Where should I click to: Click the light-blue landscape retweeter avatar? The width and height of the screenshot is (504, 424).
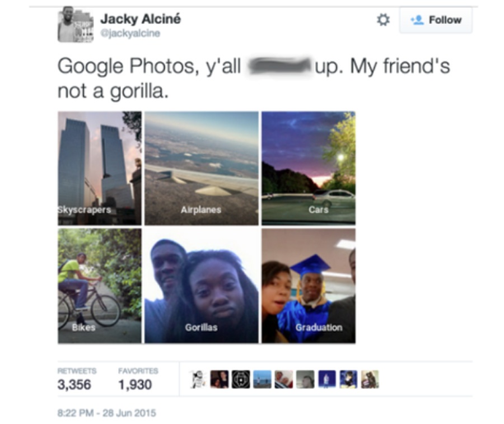coord(262,379)
